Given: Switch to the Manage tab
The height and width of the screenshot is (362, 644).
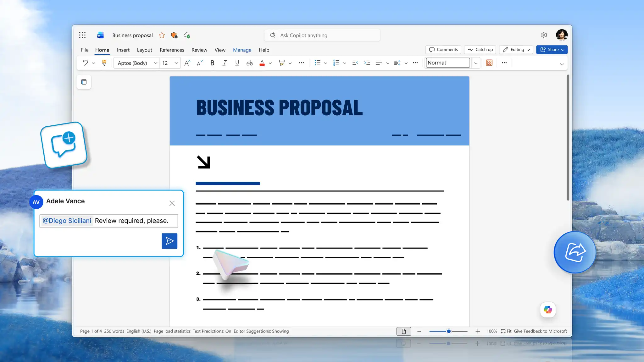Looking at the screenshot, I should pos(242,50).
